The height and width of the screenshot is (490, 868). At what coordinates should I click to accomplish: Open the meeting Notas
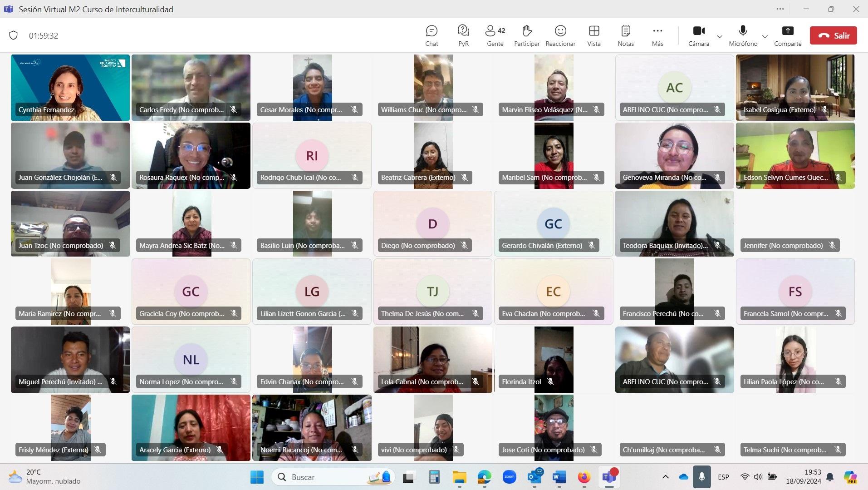coord(625,35)
